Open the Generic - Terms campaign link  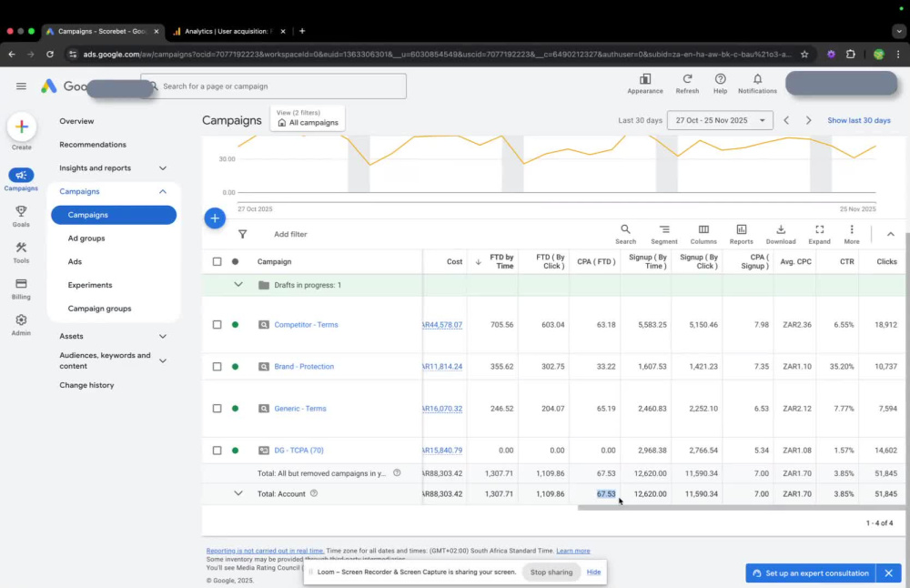pyautogui.click(x=300, y=408)
